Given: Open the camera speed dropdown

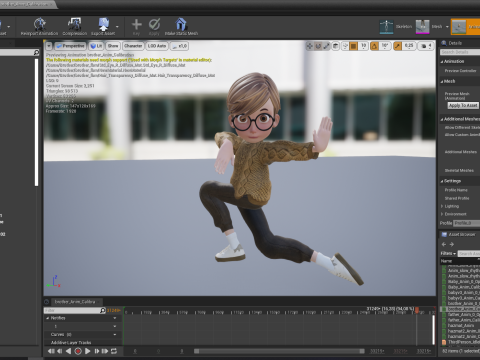Looking at the screenshot, I should tap(426, 46).
